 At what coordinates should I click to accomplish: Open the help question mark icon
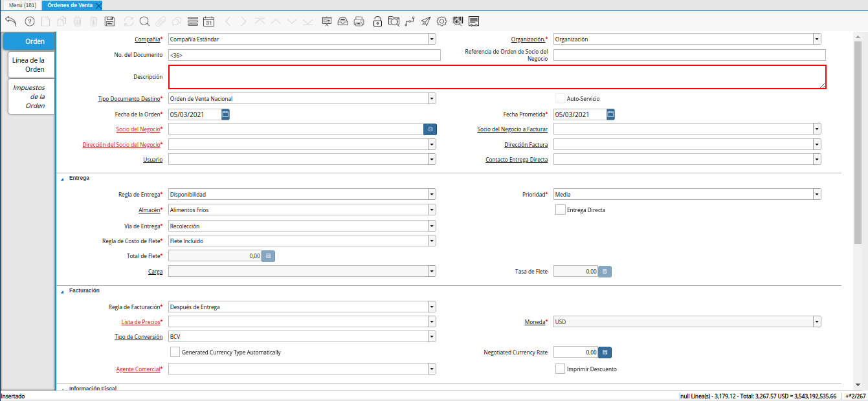[29, 21]
